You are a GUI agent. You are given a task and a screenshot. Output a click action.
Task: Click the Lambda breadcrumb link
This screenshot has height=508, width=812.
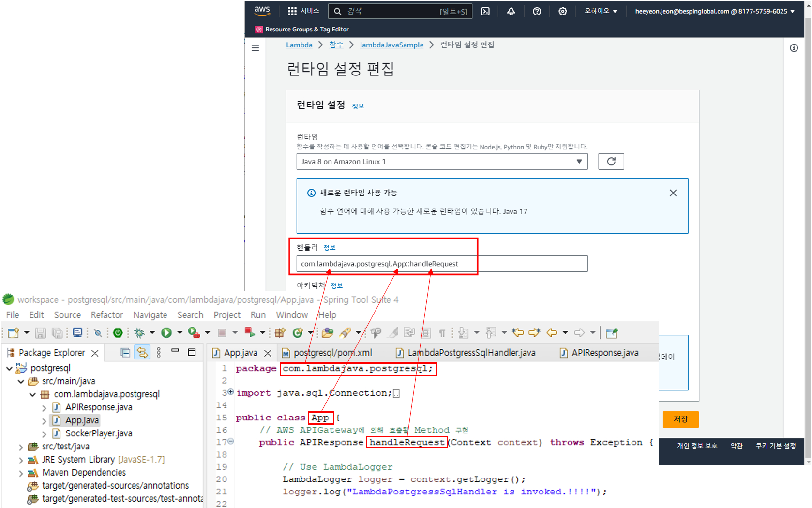pos(299,45)
